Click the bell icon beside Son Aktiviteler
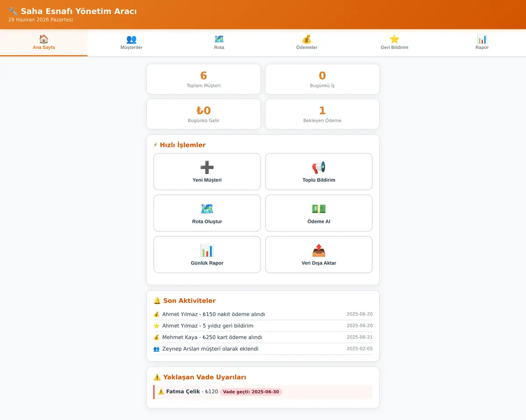Image resolution: width=526 pixels, height=420 pixels. click(x=157, y=301)
